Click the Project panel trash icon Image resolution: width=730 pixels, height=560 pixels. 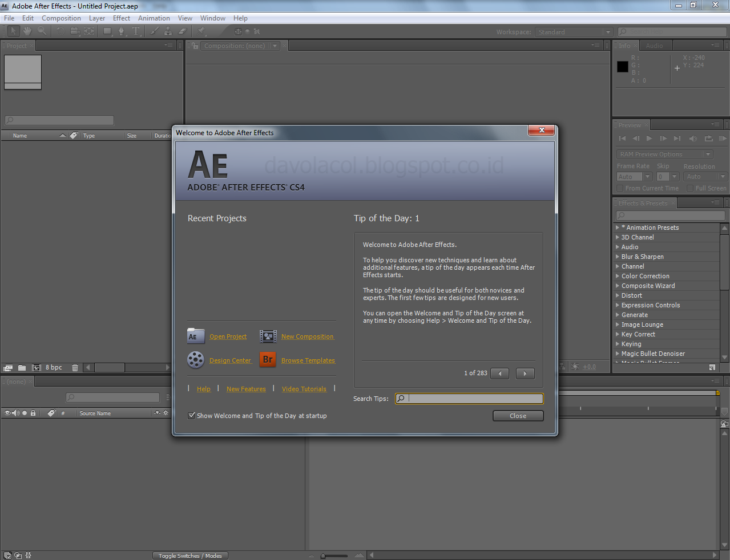pyautogui.click(x=75, y=368)
